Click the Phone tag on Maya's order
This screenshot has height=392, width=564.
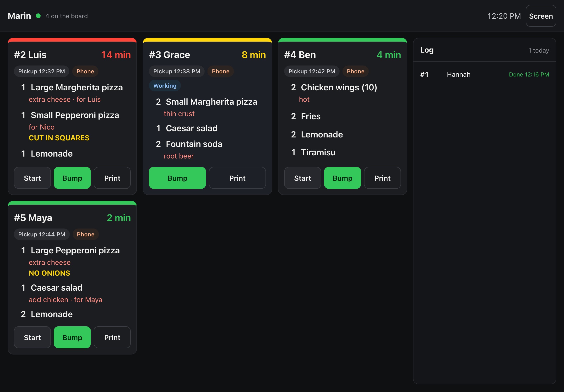[86, 234]
